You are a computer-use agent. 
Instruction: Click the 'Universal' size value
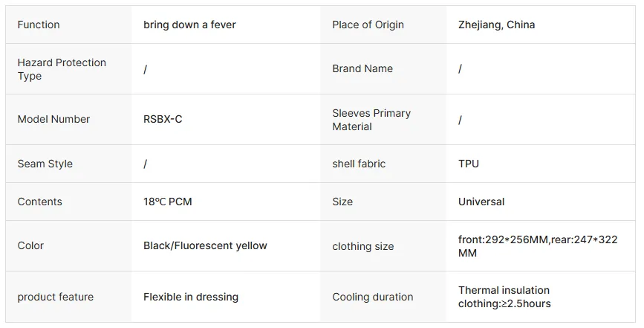pos(481,202)
